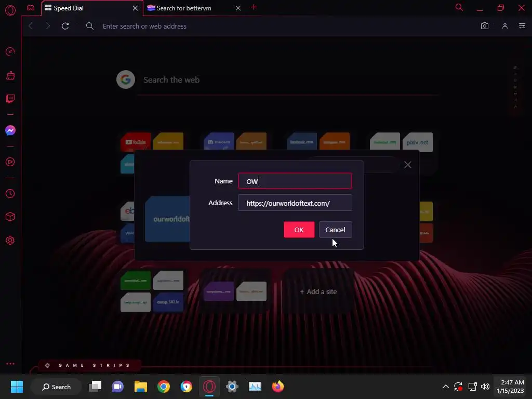Image resolution: width=532 pixels, height=399 pixels.
Task: Open Task View on taskbar
Action: (95, 387)
